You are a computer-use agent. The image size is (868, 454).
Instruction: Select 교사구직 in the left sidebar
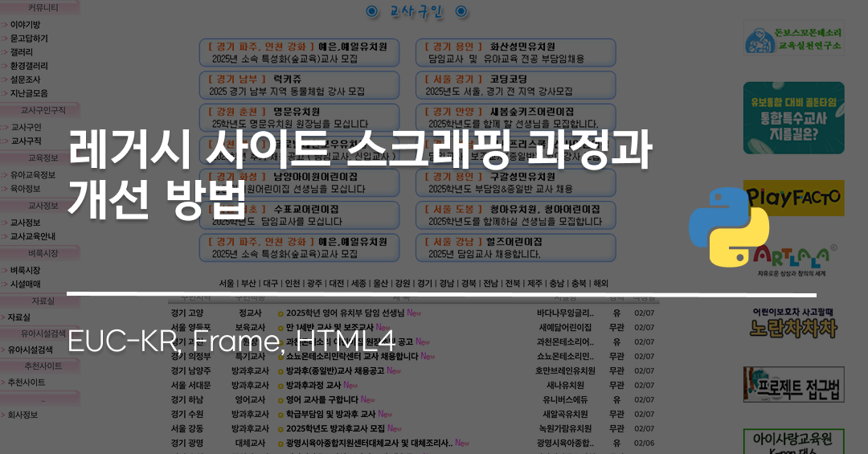[26, 141]
